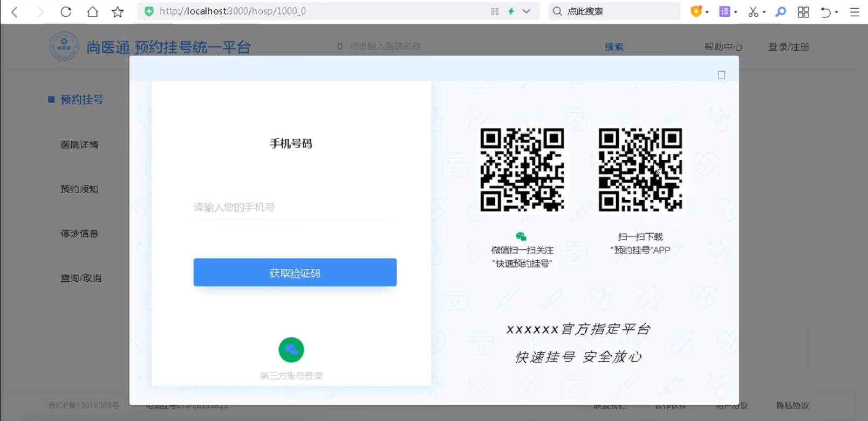Click the blue magnifier find icon
868x421 pixels.
(781, 11)
